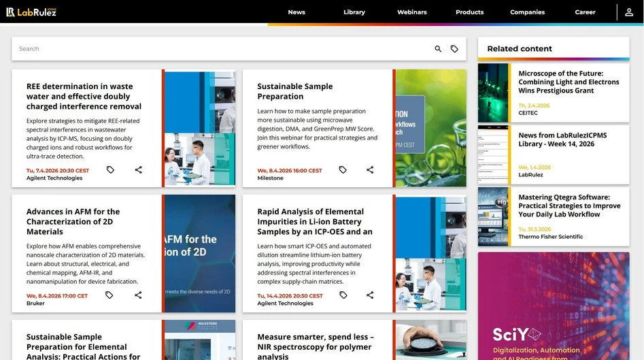Click 'Bruker' company name on AFM card

tap(35, 304)
